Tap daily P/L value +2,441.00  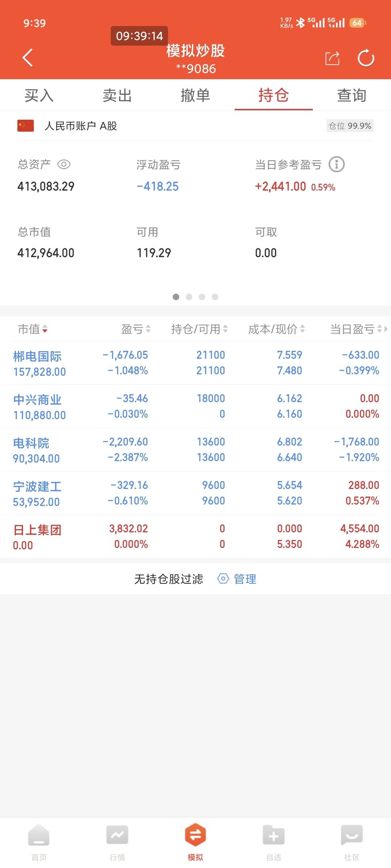(281, 186)
